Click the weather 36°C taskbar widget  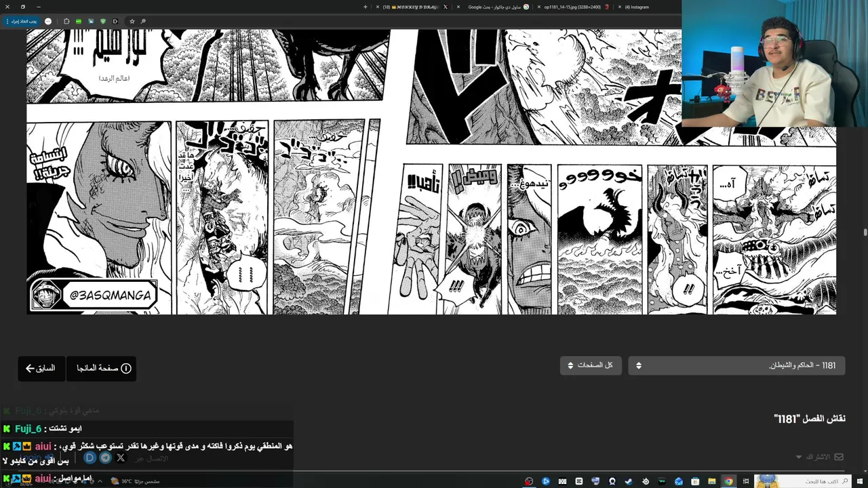tap(136, 481)
